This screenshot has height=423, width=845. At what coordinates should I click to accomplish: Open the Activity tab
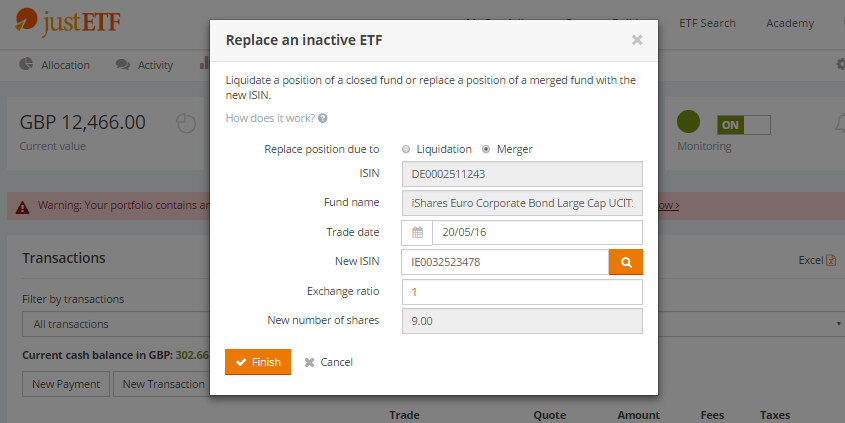(x=145, y=65)
